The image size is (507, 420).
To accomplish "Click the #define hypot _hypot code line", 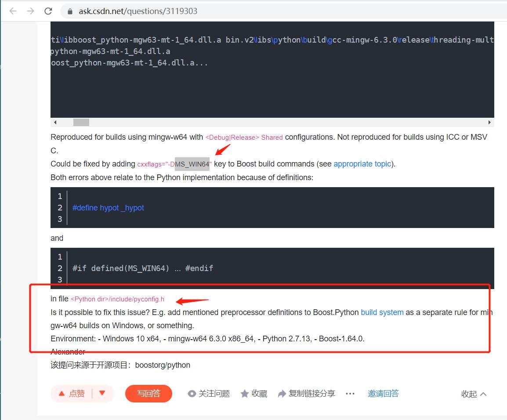I will coord(108,207).
